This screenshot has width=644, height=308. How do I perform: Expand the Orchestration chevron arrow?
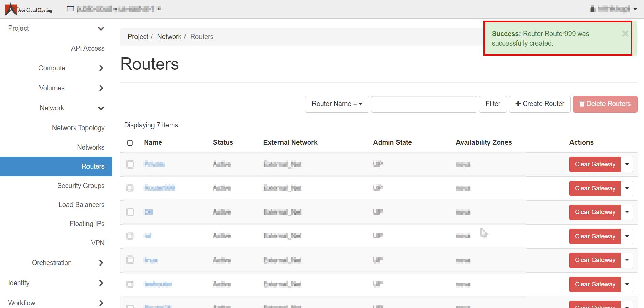(101, 263)
